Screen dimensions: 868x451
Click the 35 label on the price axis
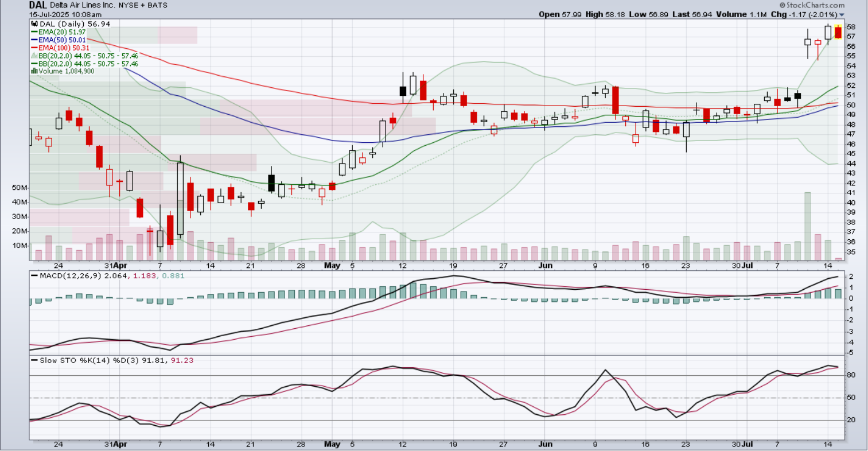[851, 252]
